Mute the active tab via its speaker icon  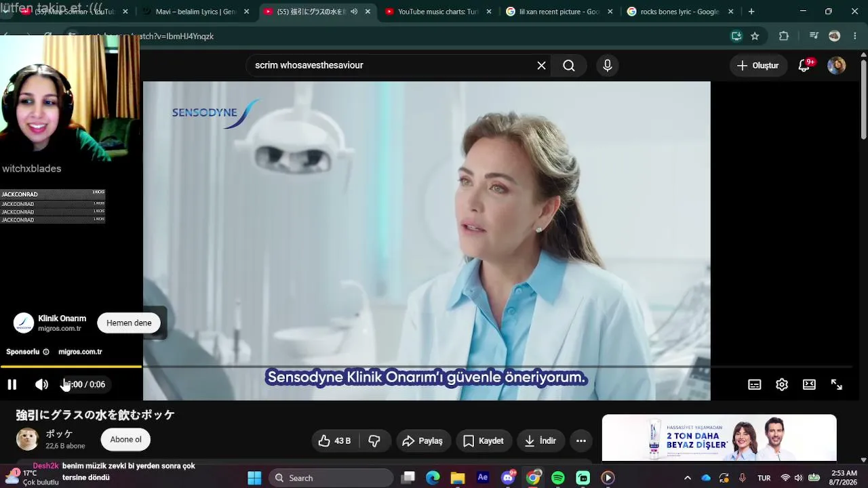pyautogui.click(x=354, y=12)
